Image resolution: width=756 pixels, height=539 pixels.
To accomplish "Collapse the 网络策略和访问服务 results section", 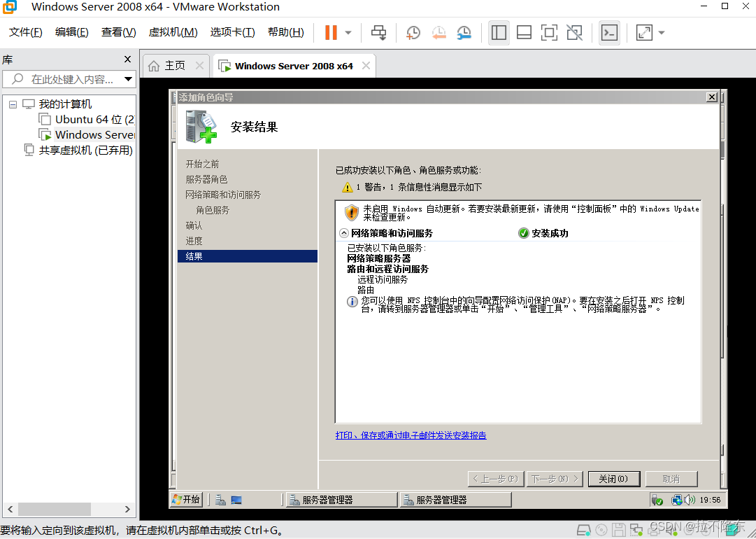I will tap(344, 233).
